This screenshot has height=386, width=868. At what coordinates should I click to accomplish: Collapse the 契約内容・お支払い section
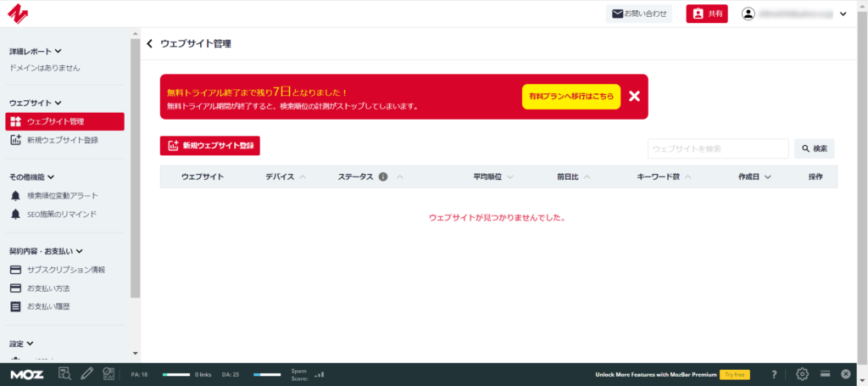(46, 251)
